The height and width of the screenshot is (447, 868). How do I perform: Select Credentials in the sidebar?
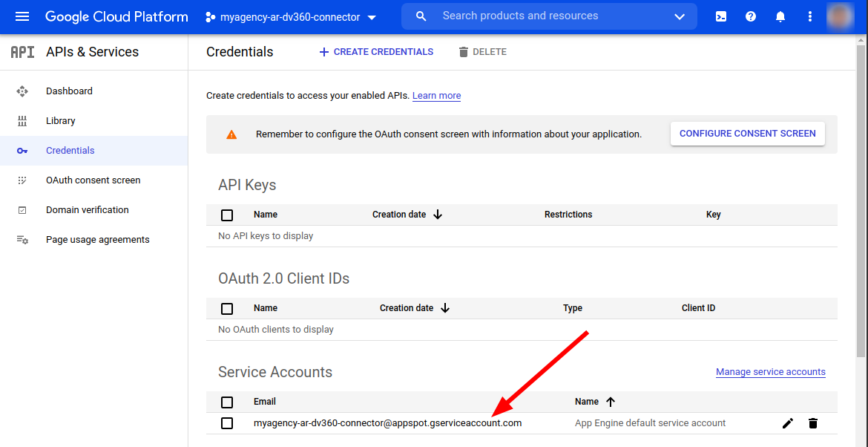[93, 151]
